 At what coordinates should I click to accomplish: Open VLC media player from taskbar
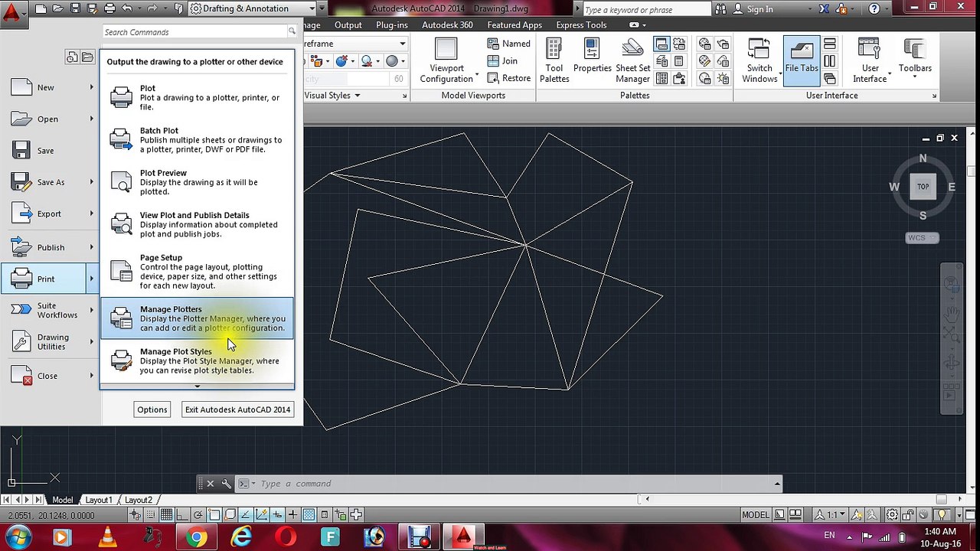point(107,537)
